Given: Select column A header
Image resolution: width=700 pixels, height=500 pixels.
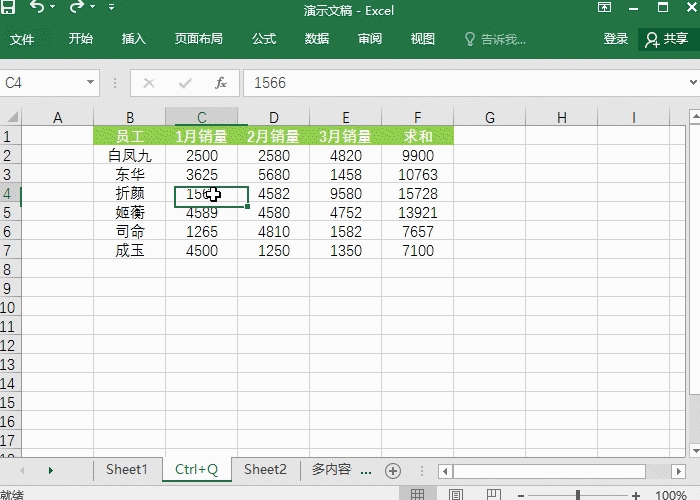Looking at the screenshot, I should point(57,117).
